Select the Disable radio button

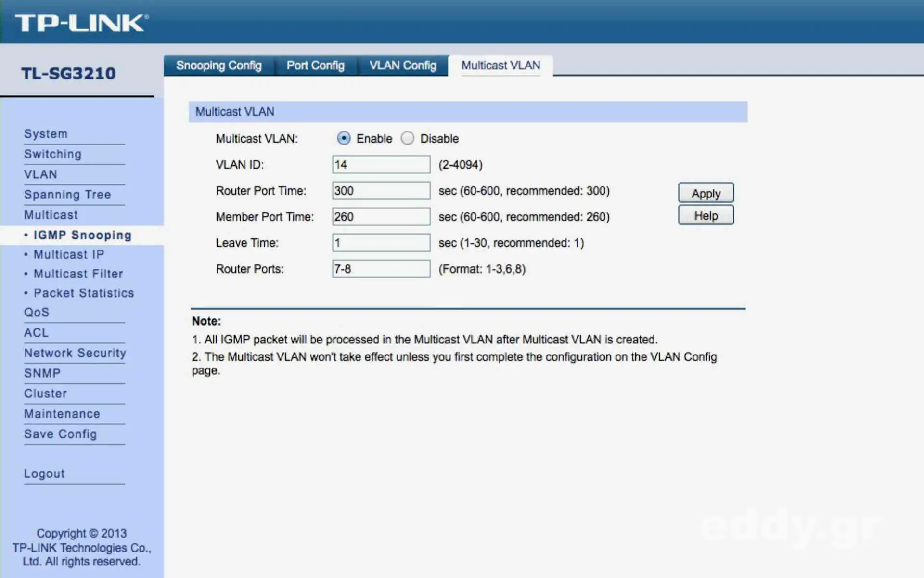[408, 138]
